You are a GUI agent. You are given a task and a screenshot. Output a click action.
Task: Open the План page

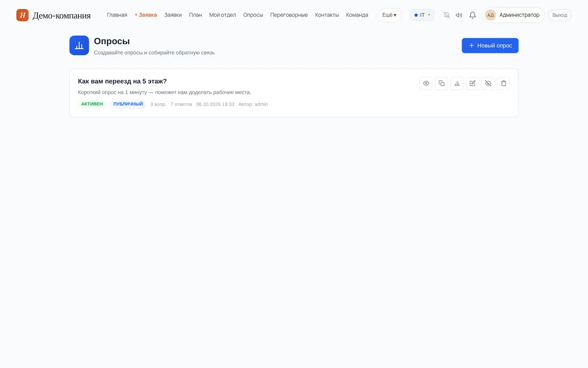[x=196, y=15]
